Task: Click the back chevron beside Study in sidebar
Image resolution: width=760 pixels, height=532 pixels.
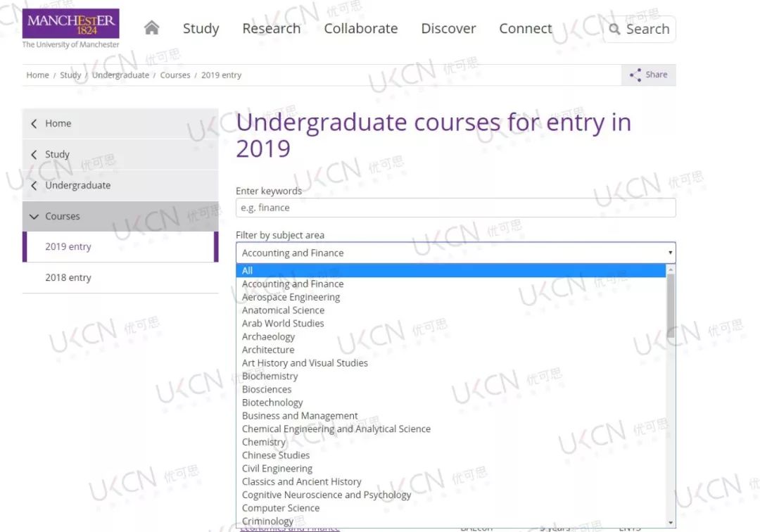Action: pos(34,155)
